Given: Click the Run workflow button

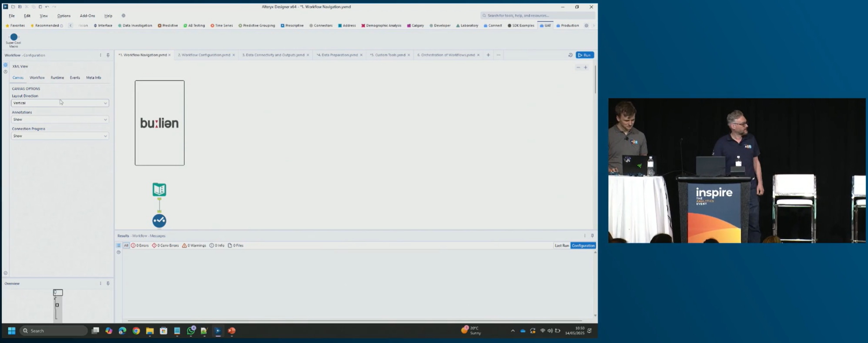Looking at the screenshot, I should click(x=585, y=55).
